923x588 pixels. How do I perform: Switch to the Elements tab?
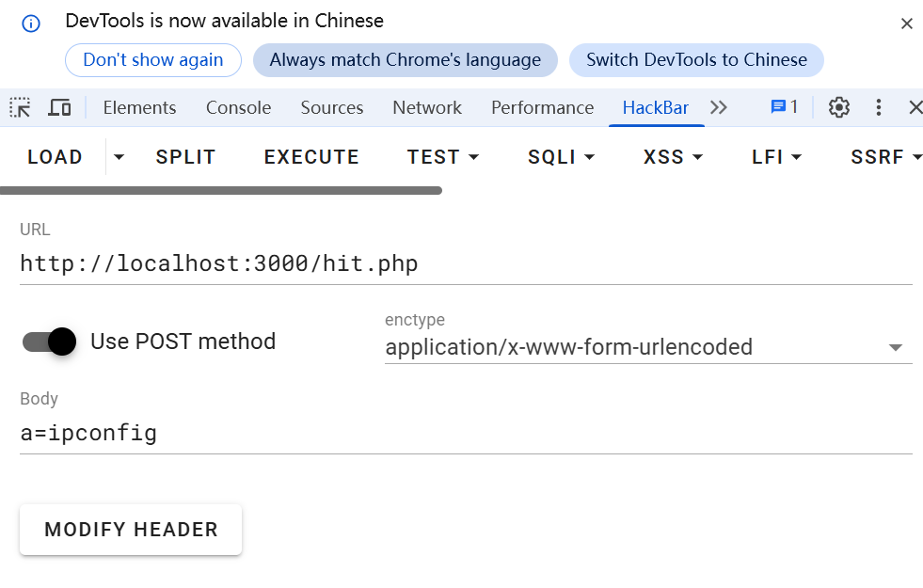tap(139, 107)
